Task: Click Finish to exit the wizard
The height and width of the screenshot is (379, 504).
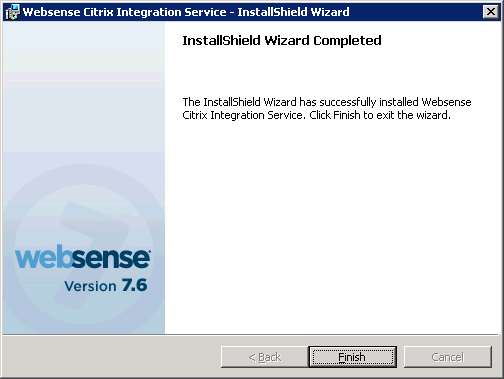Action: [x=352, y=357]
